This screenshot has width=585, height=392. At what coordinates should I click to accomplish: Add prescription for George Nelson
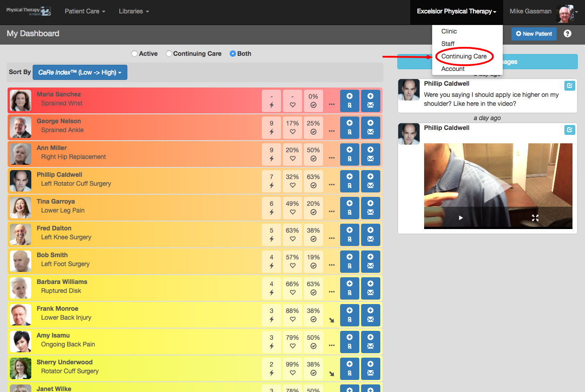(349, 127)
